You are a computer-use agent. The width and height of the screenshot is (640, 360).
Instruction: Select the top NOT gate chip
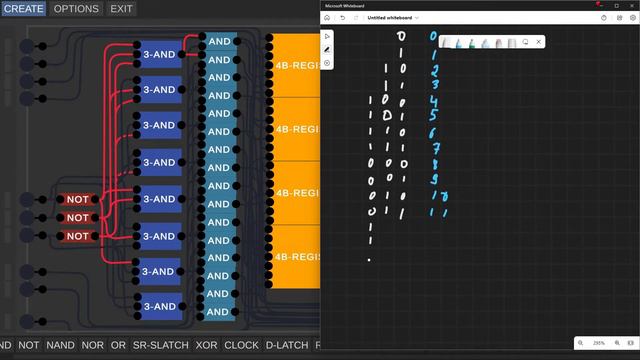[x=78, y=199]
